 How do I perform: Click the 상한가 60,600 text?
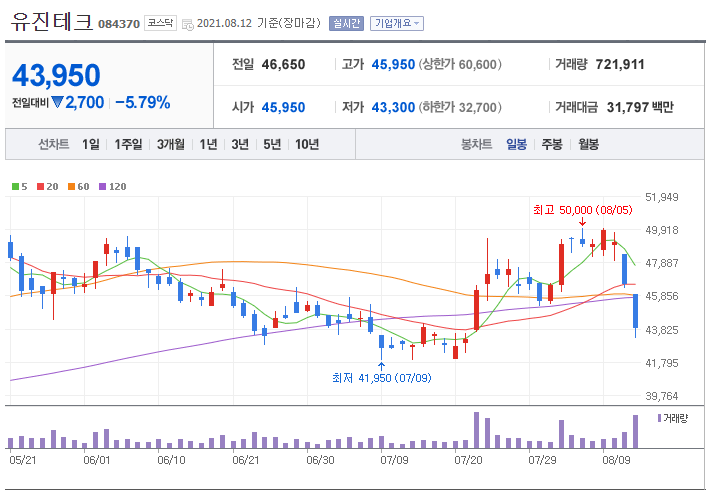point(460,64)
